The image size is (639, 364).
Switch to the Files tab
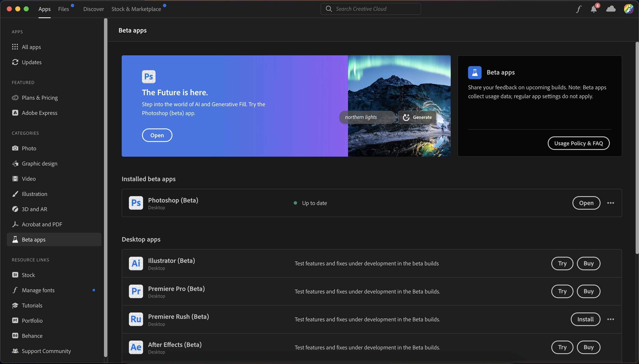[64, 9]
